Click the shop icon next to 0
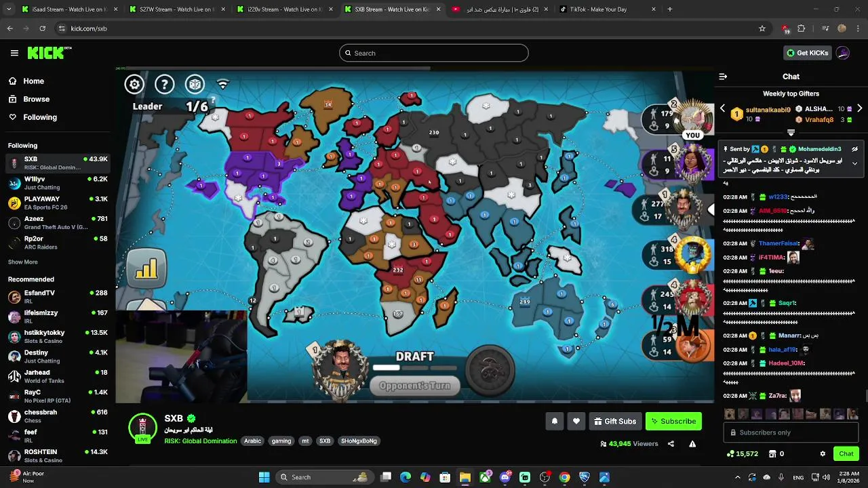The image size is (868, 488). click(x=772, y=453)
